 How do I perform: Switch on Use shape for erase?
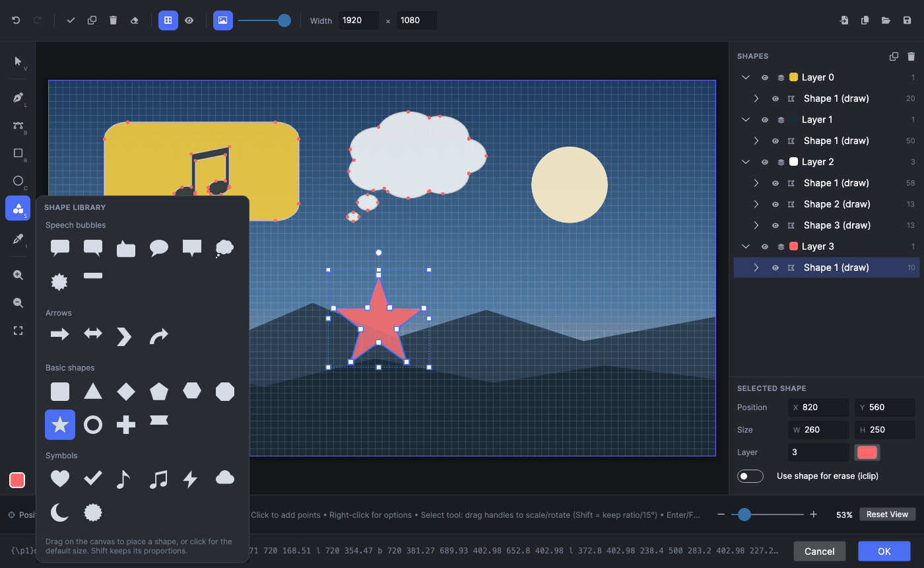click(x=750, y=476)
